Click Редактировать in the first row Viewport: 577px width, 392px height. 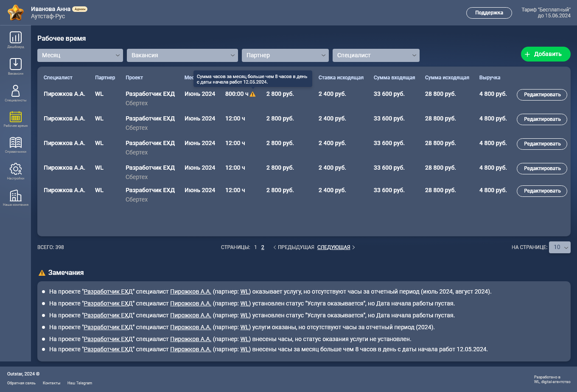[542, 95]
